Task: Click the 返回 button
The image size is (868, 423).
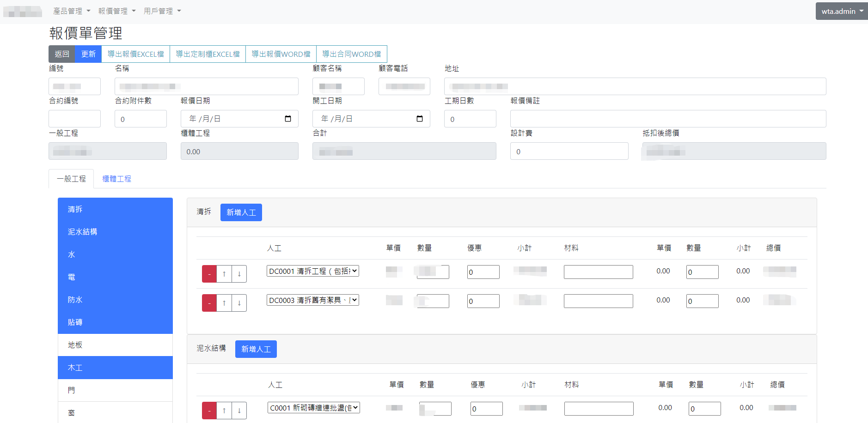Action: pos(62,54)
